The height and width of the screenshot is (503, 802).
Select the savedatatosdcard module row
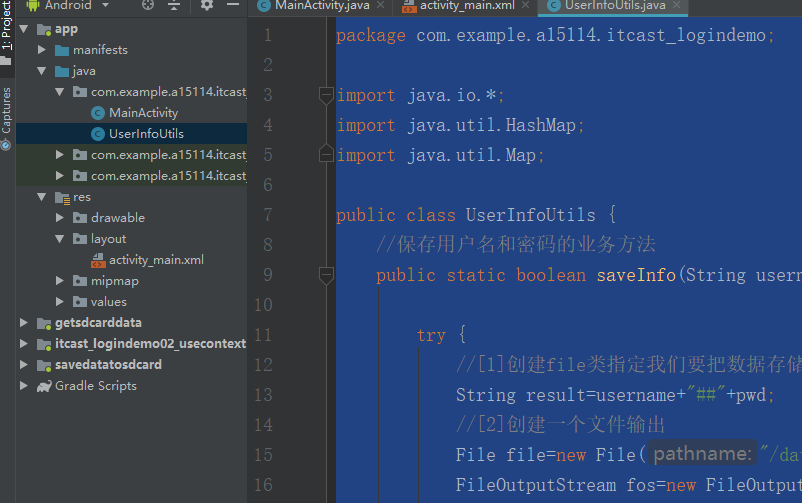coord(131,364)
